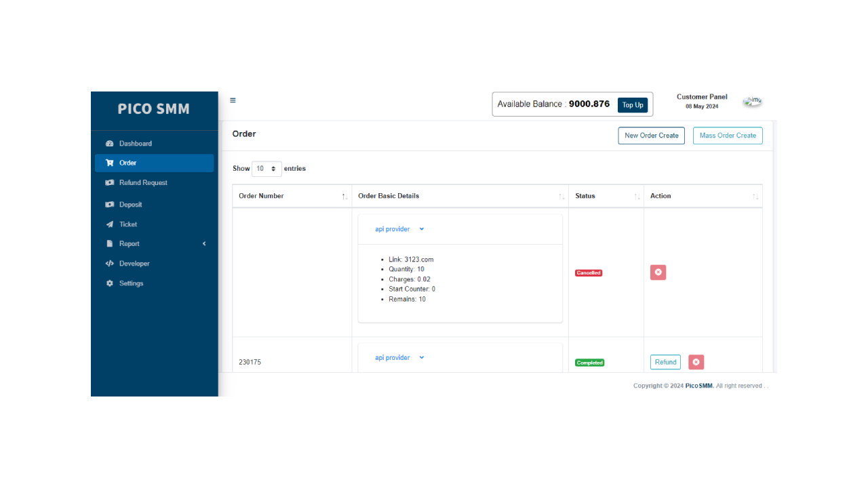Viewport: 868px width, 488px height.
Task: Select the Developer code icon in sidebar
Action: pos(110,263)
